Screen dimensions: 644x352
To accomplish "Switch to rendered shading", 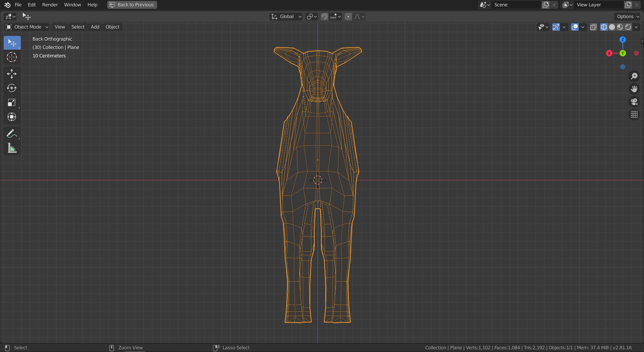I will pos(628,27).
